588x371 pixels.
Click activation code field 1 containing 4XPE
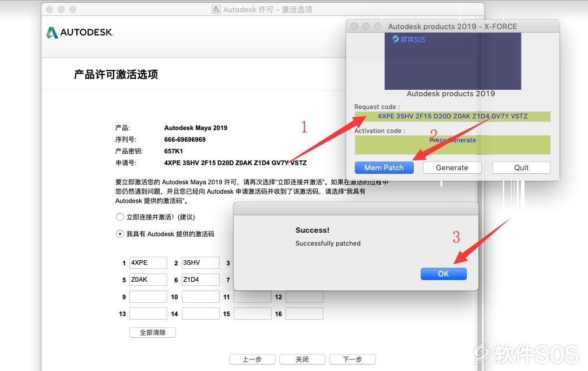click(x=148, y=262)
